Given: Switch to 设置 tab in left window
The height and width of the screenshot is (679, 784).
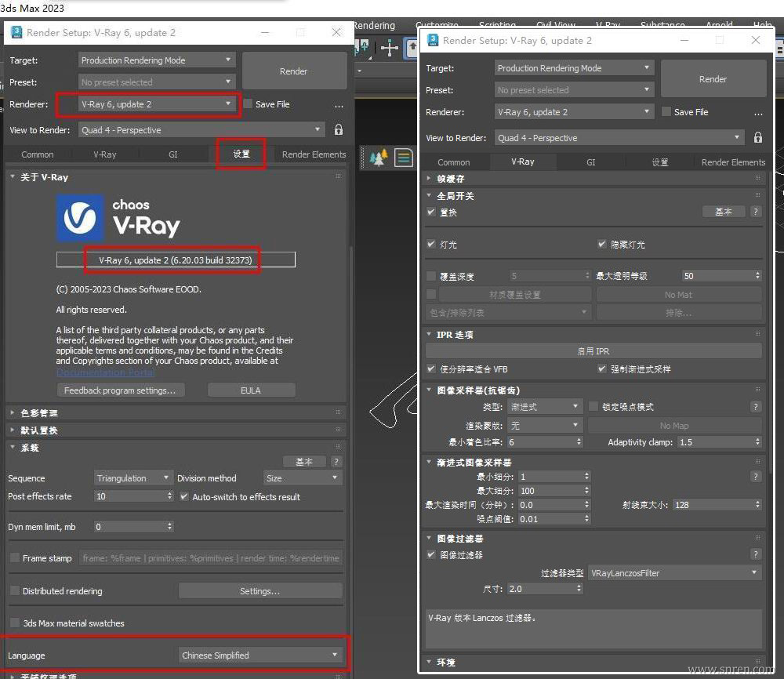Looking at the screenshot, I should (241, 154).
